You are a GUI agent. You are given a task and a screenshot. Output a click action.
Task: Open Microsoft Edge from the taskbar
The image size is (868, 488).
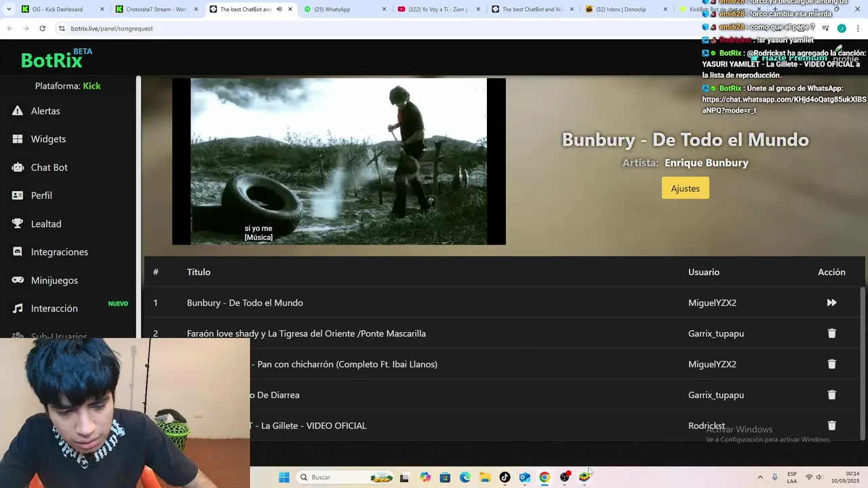click(465, 477)
